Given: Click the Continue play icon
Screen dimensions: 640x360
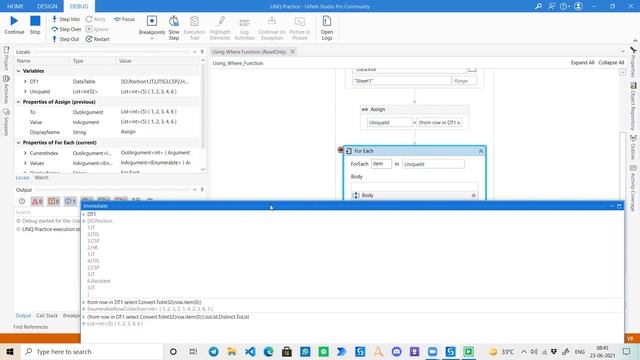Looking at the screenshot, I should [14, 21].
